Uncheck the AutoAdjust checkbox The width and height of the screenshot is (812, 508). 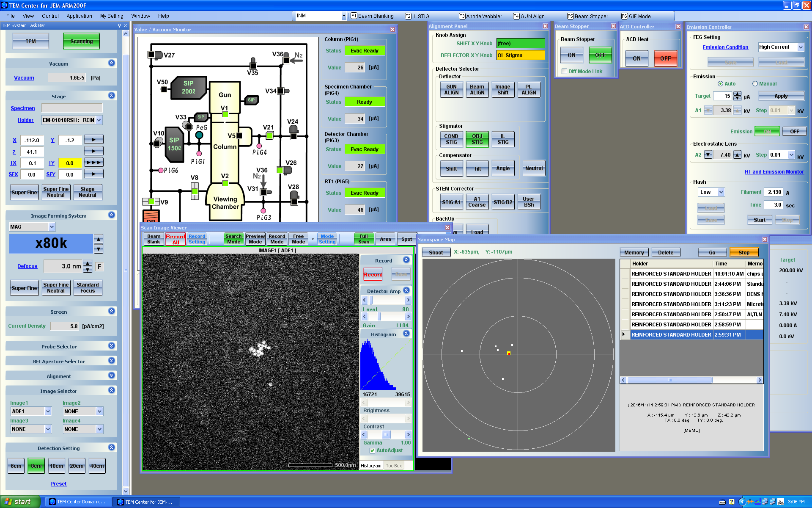pos(372,450)
